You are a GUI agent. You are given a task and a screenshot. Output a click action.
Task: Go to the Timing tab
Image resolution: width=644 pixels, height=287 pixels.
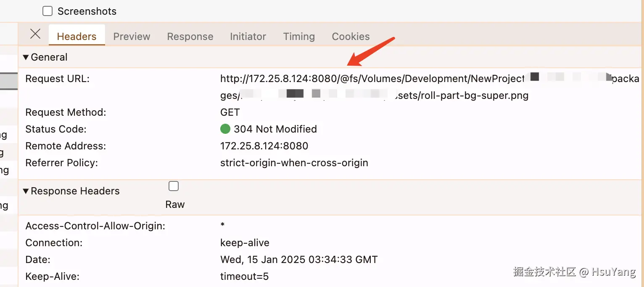click(x=299, y=37)
